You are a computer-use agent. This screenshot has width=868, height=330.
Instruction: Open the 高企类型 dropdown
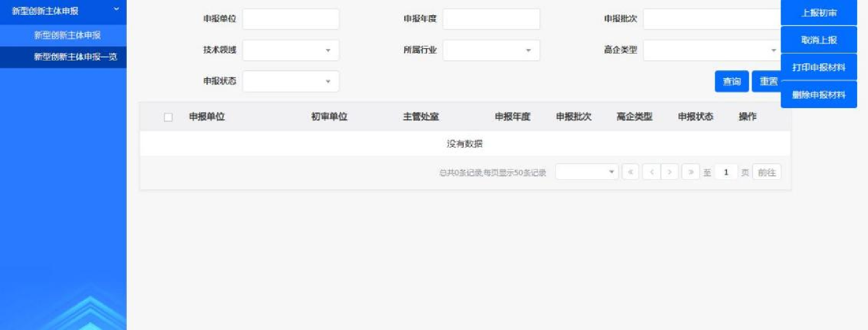coord(712,50)
